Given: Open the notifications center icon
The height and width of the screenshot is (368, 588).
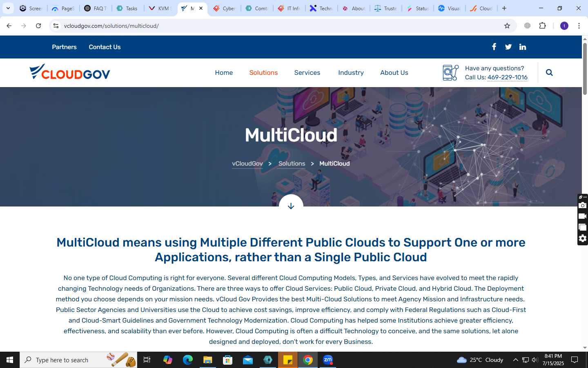Looking at the screenshot, I should point(575,360).
